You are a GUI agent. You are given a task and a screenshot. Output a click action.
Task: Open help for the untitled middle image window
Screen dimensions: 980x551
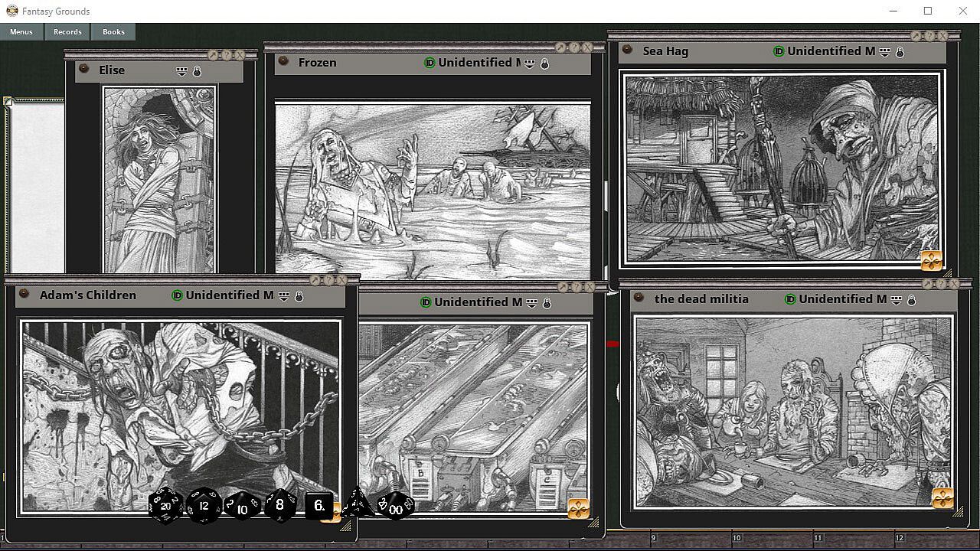coord(577,287)
